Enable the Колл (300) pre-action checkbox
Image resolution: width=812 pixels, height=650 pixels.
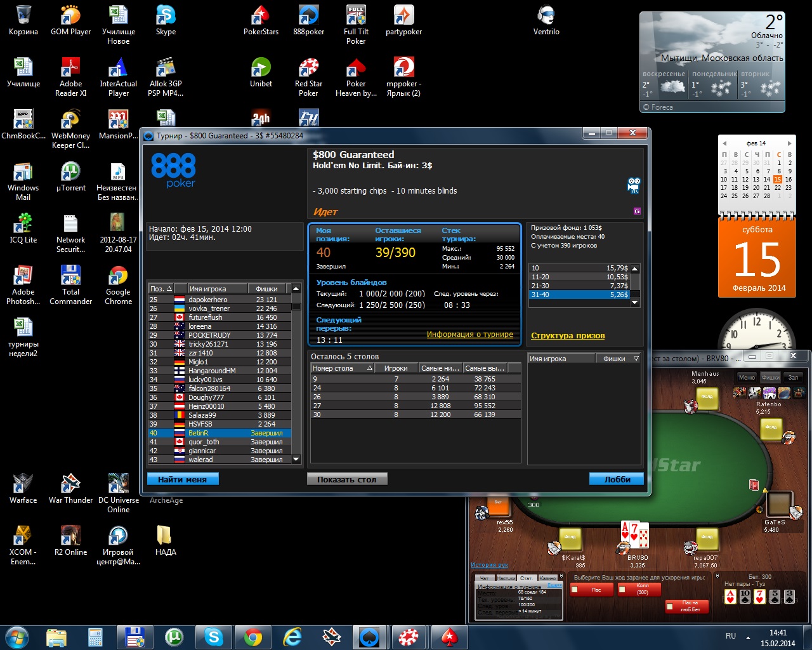tap(623, 590)
